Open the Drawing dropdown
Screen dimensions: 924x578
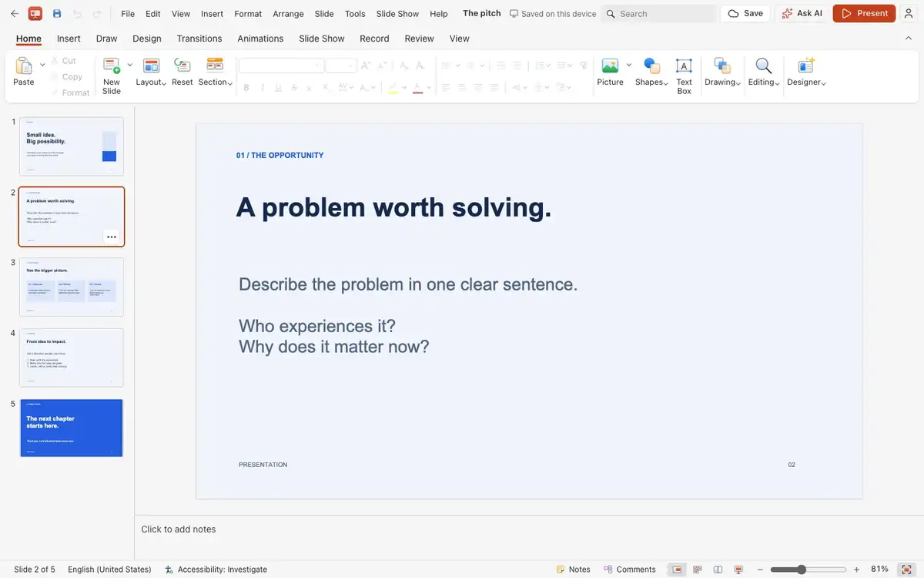(722, 73)
